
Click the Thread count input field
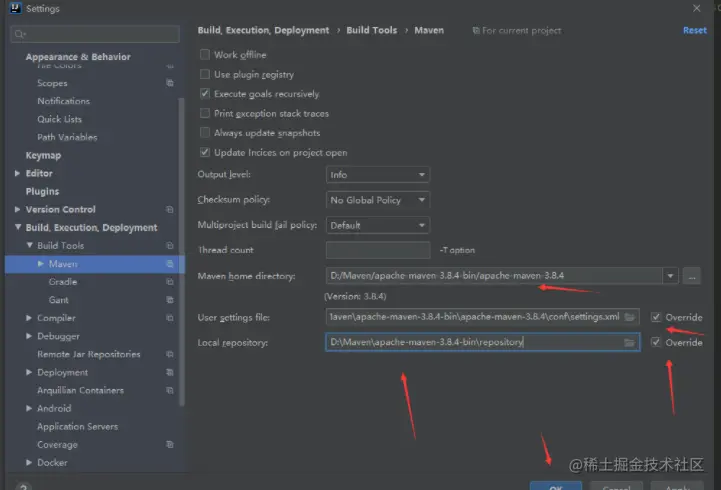(x=378, y=250)
